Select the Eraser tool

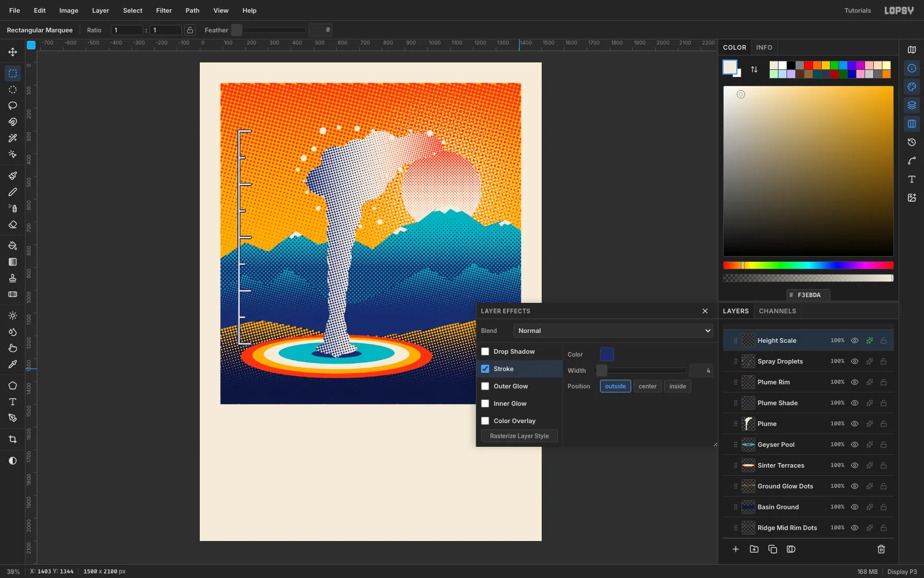pos(13,224)
